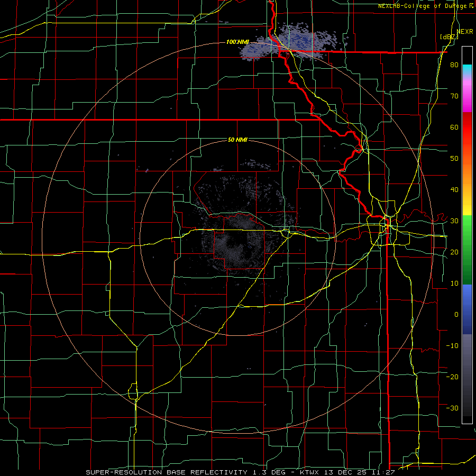Viewport: 476px width, 476px height.
Task: Click the 20 value on the dBZ scale
Action: (454, 252)
